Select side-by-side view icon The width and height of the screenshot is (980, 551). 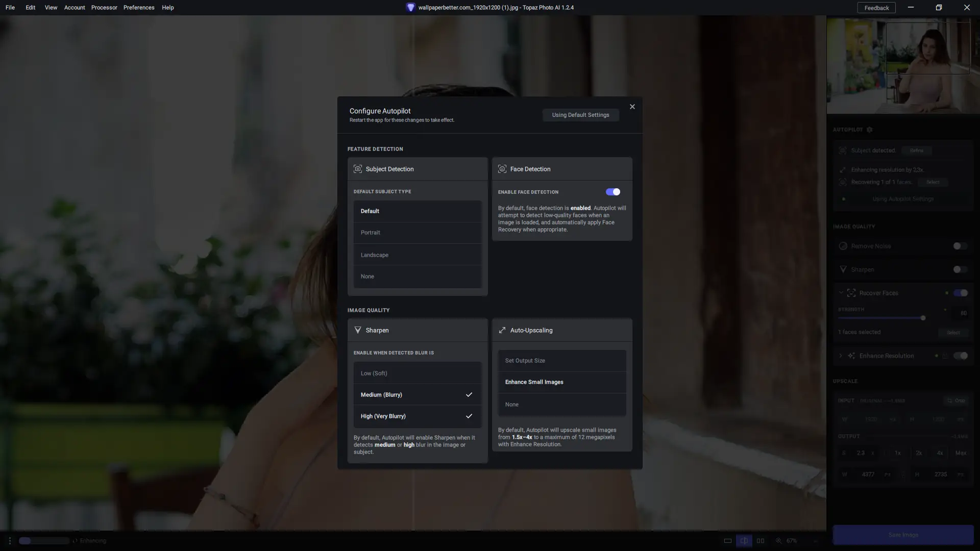[761, 541]
